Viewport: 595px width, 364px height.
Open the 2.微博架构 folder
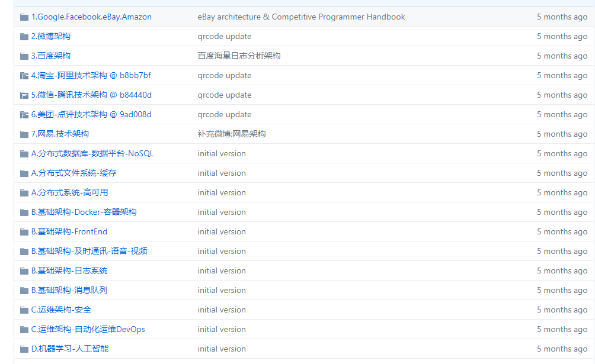coord(51,37)
